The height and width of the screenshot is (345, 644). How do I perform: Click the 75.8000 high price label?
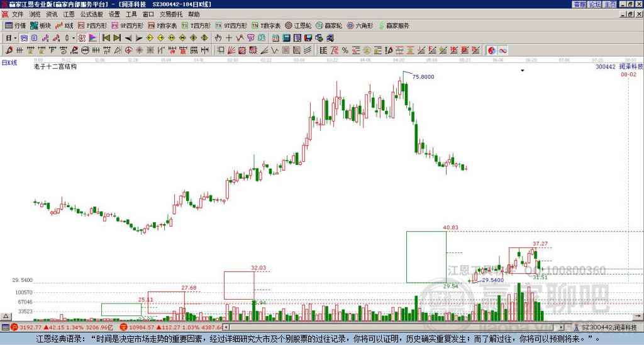point(423,76)
